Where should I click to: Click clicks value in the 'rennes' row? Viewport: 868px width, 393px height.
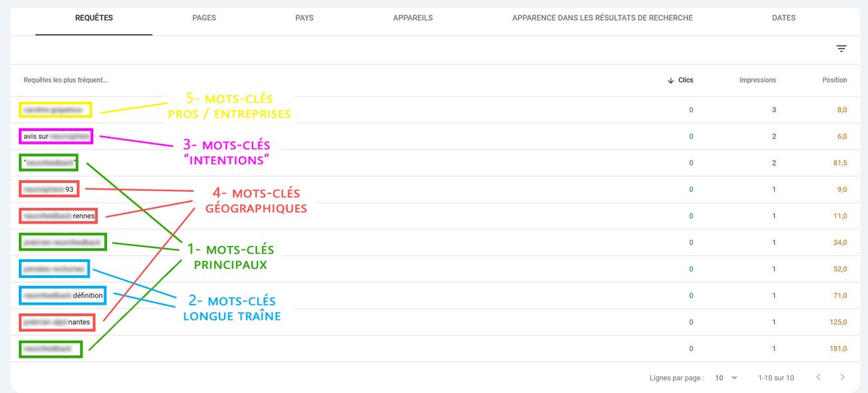[x=691, y=216]
